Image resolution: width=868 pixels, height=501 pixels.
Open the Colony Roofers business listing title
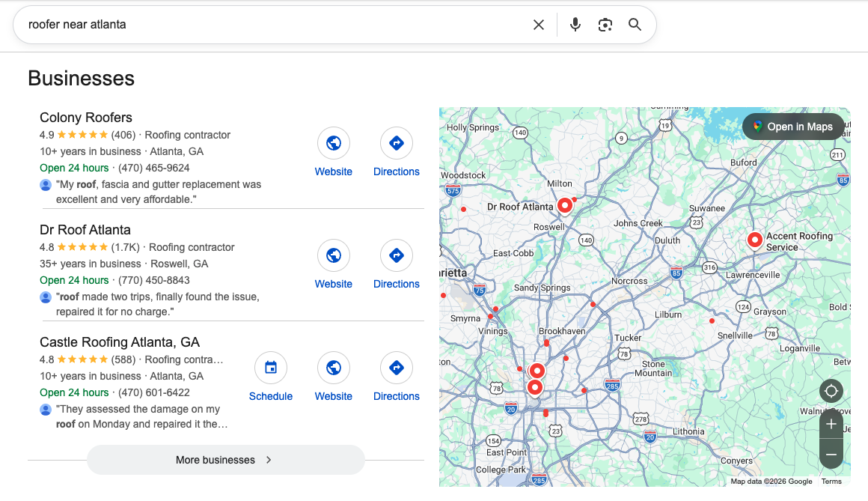(x=86, y=118)
